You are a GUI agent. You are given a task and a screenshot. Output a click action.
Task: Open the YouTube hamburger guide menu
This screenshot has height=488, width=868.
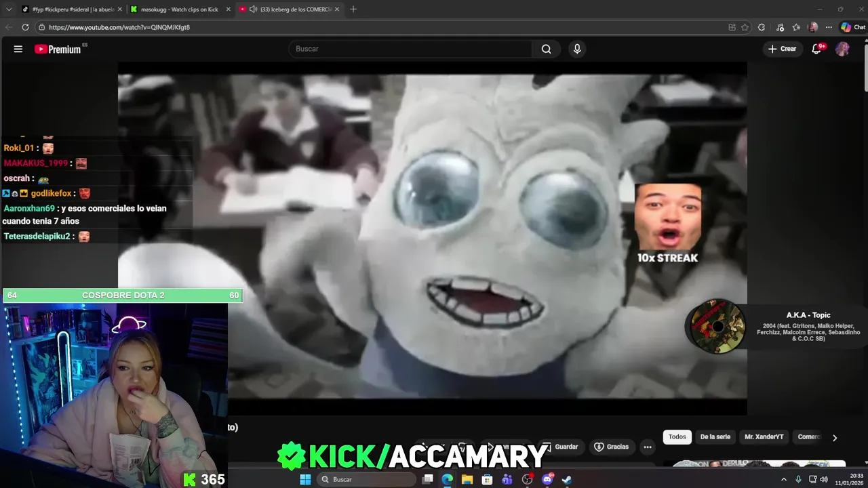point(18,49)
